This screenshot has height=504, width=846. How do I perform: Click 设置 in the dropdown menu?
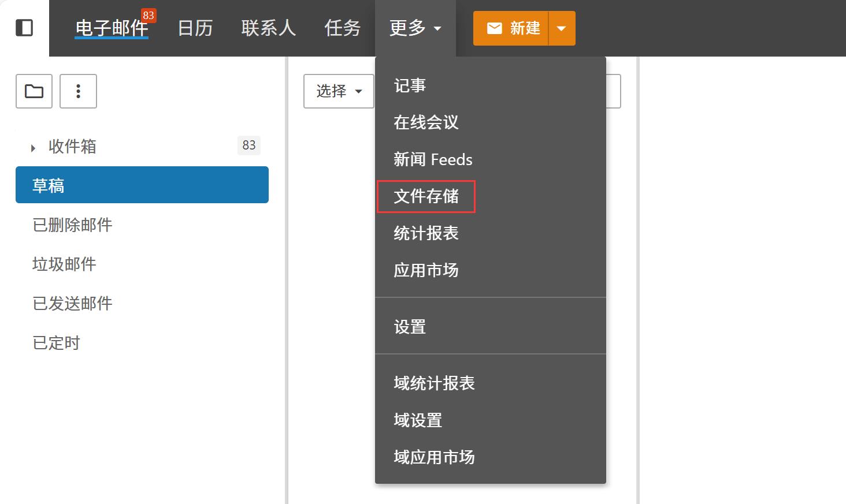coord(410,327)
